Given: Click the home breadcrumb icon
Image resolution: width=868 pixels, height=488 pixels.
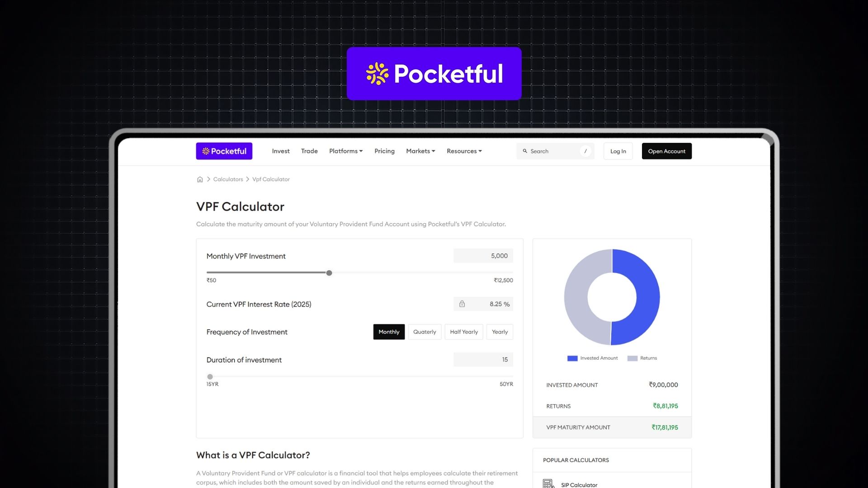Looking at the screenshot, I should (x=200, y=179).
